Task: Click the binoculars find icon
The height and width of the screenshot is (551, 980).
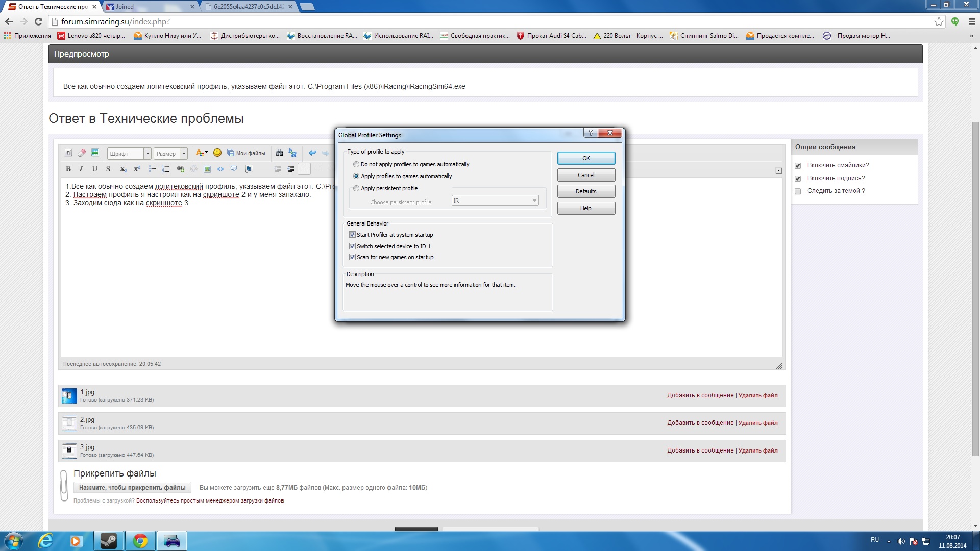Action: (279, 153)
